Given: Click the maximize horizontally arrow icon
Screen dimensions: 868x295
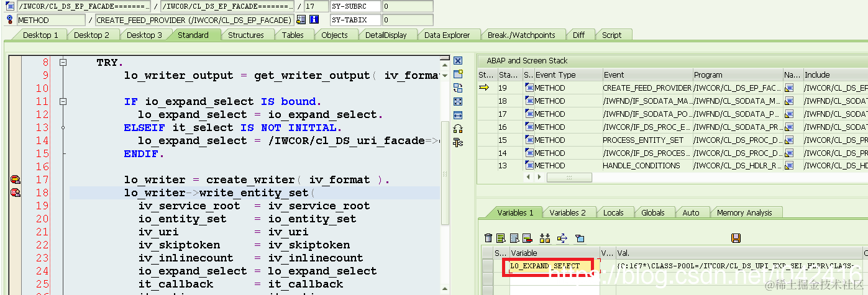Looking at the screenshot, I should point(458,115).
